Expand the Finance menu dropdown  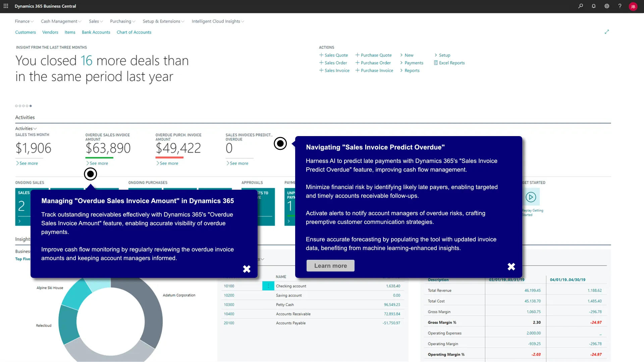pos(24,21)
